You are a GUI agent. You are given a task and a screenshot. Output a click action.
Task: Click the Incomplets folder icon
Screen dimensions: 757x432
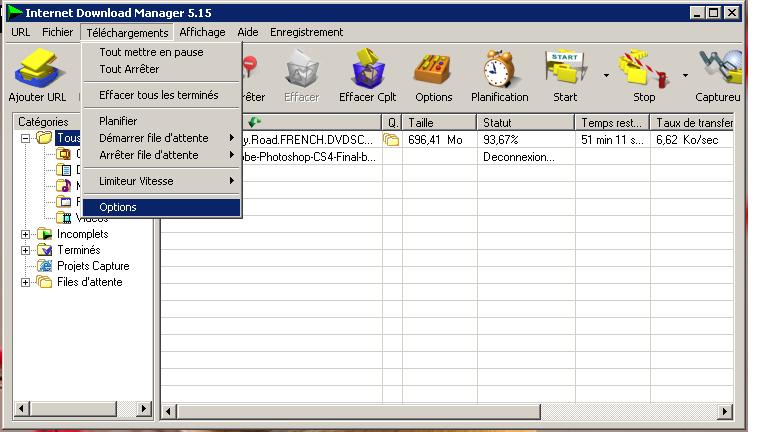tap(44, 234)
